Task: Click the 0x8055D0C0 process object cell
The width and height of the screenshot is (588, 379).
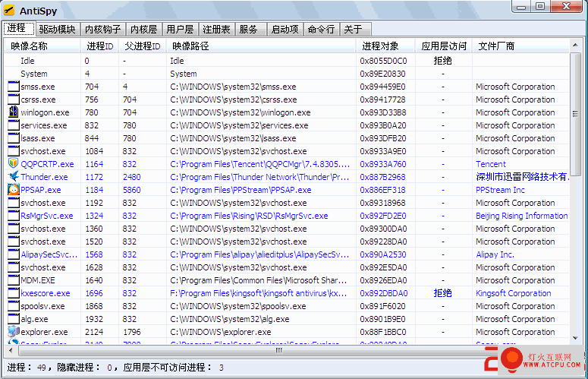Action: pos(383,61)
